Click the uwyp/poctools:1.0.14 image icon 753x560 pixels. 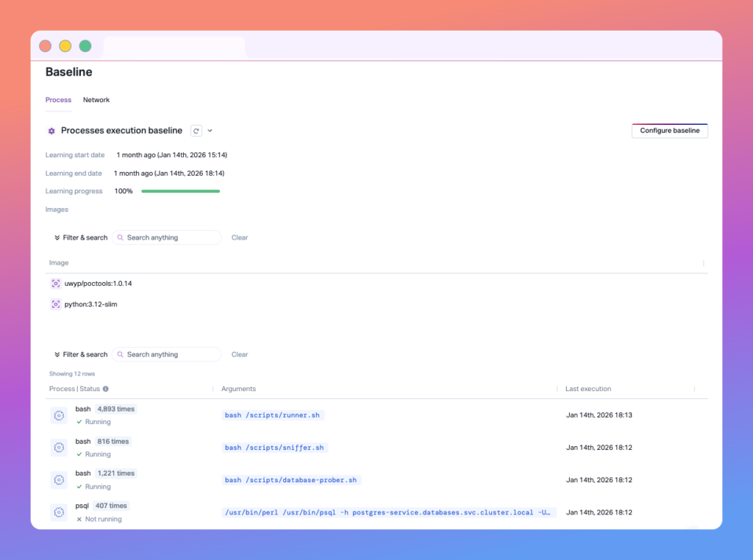(x=55, y=284)
